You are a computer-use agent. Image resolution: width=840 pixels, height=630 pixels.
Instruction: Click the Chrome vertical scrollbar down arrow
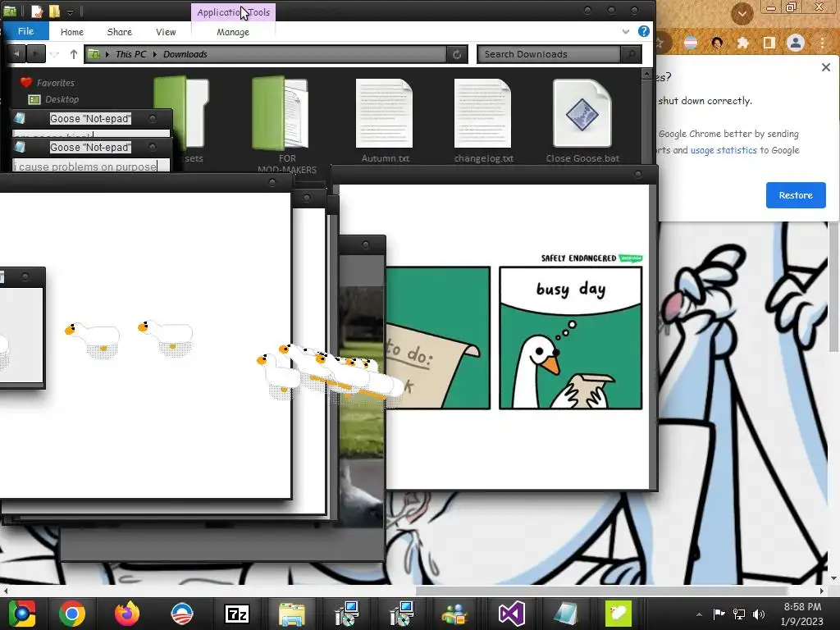(833, 578)
